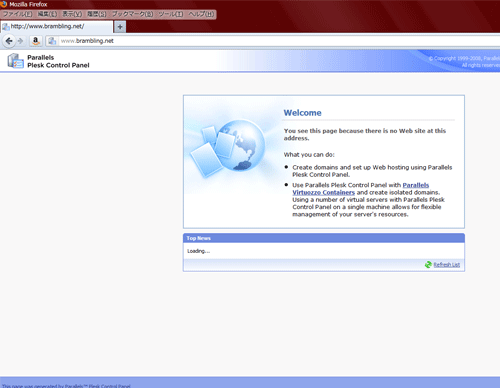Open a new tab with plus button
Viewport: 500px width, 388px height.
coord(120,27)
